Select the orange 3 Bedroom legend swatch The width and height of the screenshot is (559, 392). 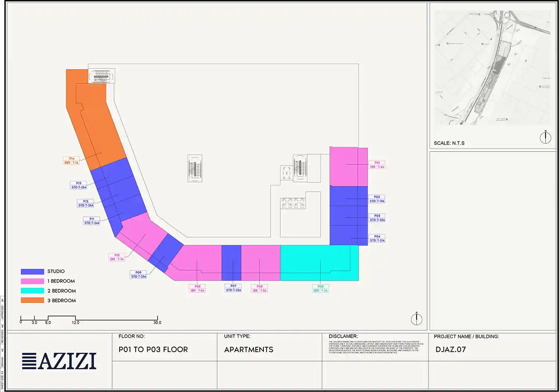pos(32,300)
